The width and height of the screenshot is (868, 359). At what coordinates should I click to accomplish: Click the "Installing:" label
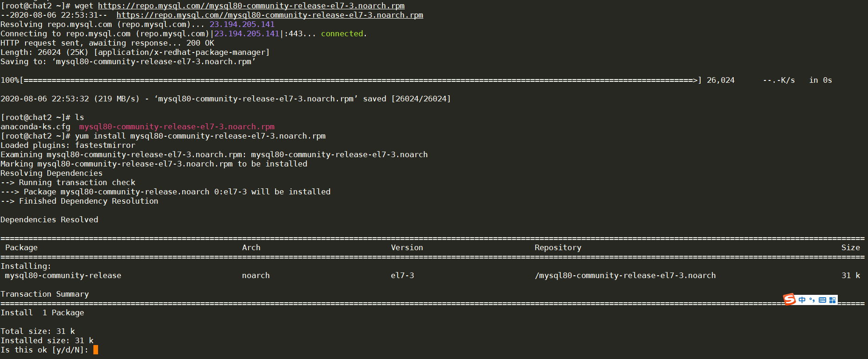pos(26,266)
